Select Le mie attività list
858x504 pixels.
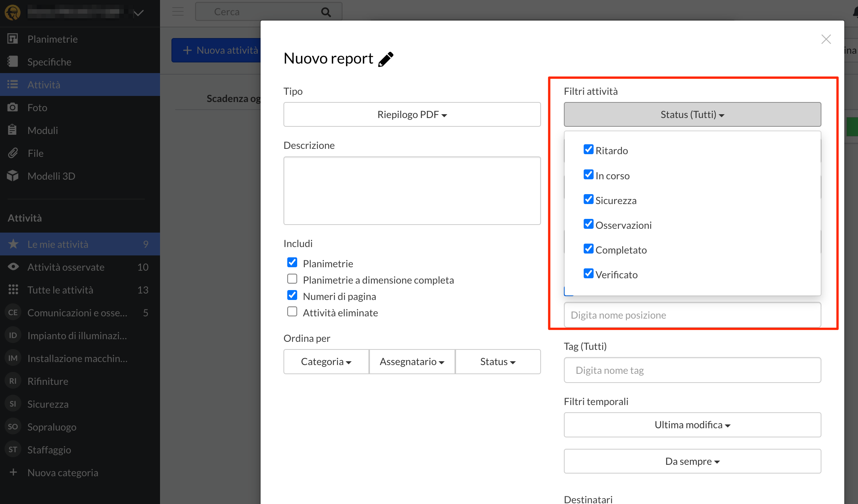pos(80,244)
